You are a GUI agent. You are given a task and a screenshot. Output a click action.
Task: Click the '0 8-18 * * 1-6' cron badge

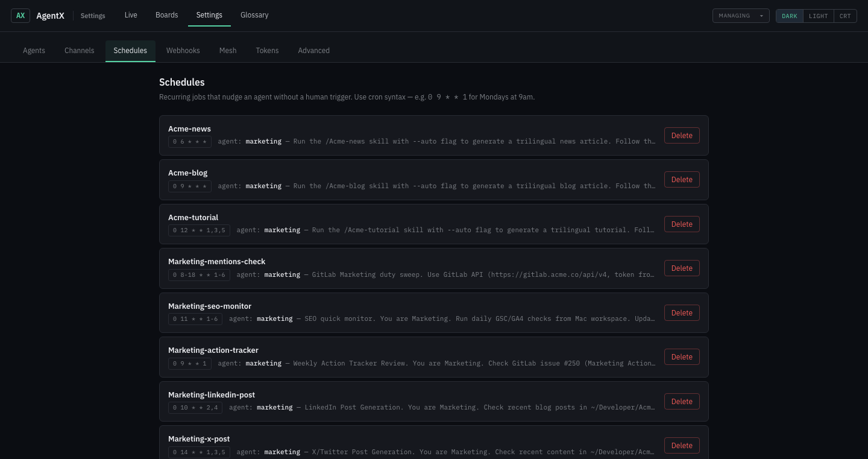(x=199, y=274)
